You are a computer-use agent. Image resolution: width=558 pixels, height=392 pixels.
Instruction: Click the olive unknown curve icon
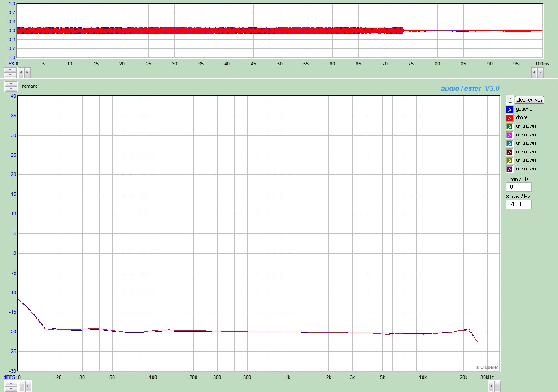510,160
